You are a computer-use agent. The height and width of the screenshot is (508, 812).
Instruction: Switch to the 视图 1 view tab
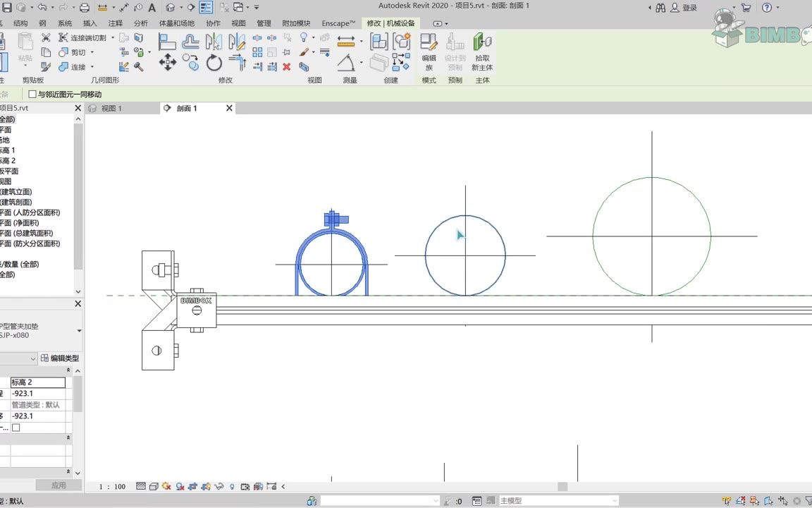[111, 108]
